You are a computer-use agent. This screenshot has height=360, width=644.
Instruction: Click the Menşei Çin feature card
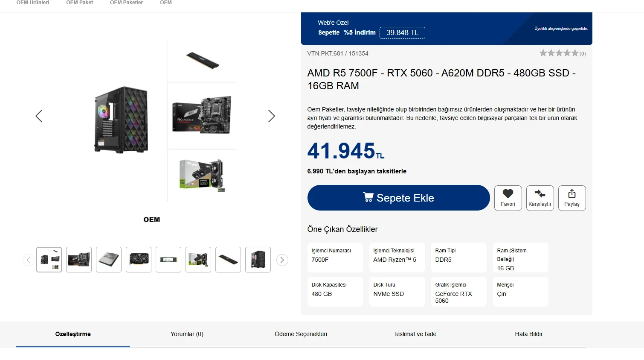pos(521,292)
